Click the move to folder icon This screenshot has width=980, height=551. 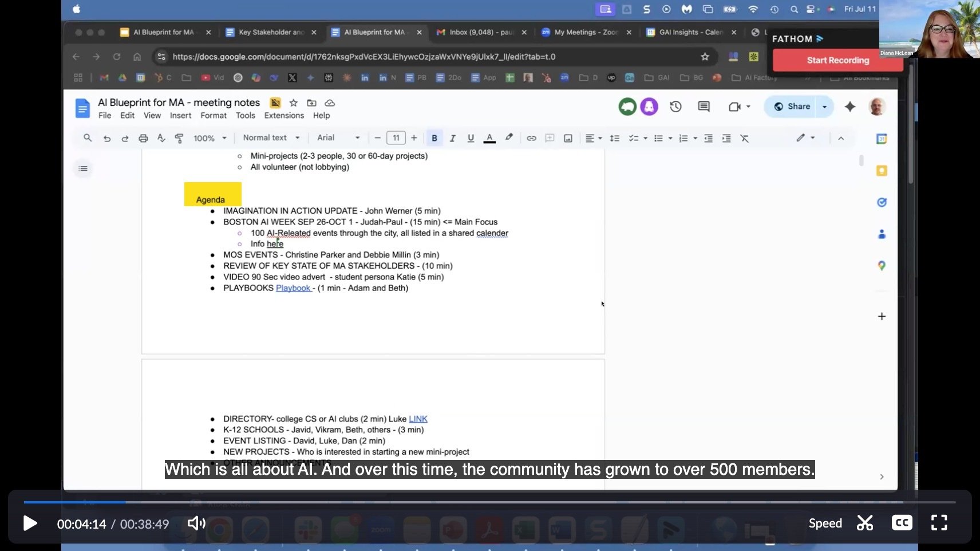pyautogui.click(x=311, y=103)
